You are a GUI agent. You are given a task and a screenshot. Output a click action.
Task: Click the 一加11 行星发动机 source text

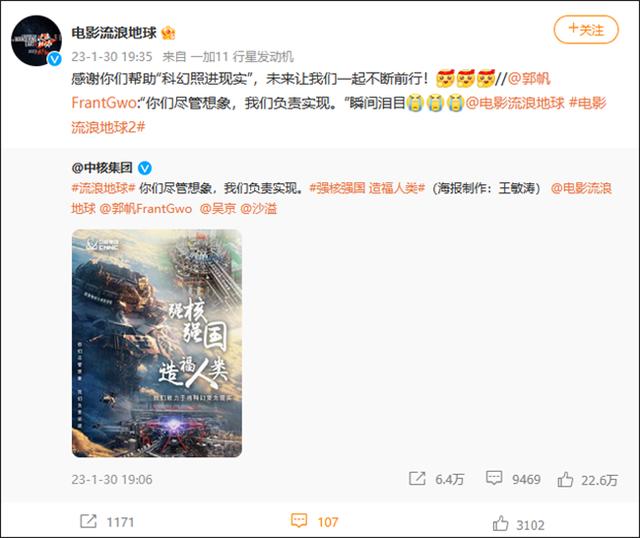(242, 56)
